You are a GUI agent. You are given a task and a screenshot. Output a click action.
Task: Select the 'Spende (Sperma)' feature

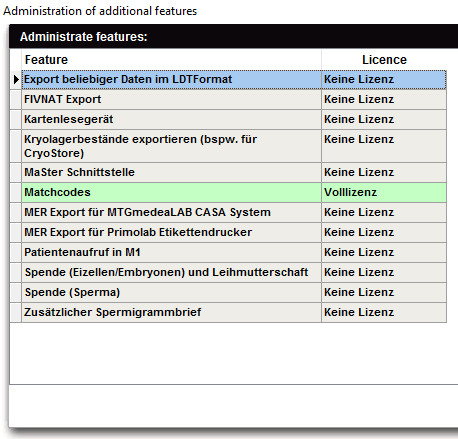[x=171, y=292]
